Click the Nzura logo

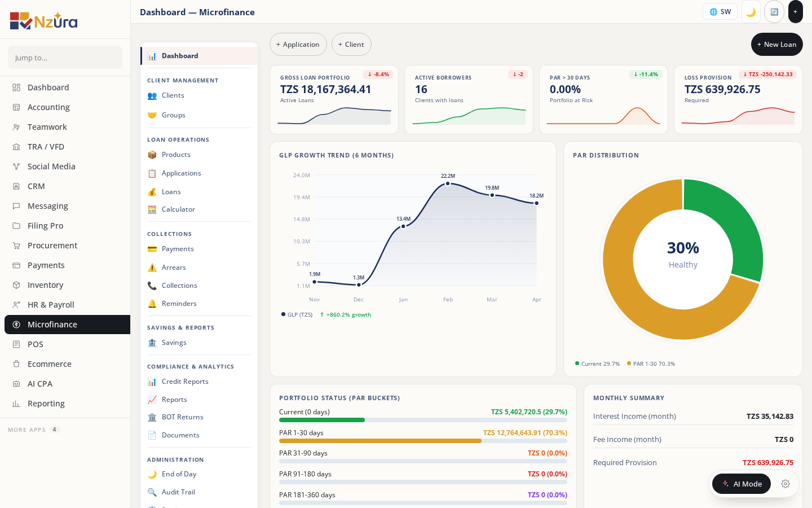pos(43,20)
